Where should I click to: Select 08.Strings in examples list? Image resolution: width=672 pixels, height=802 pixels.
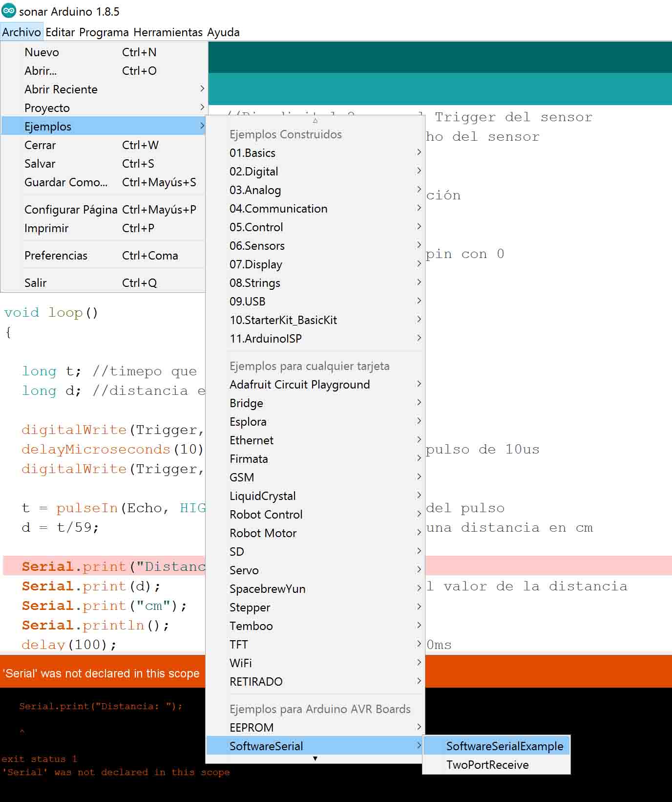point(315,283)
